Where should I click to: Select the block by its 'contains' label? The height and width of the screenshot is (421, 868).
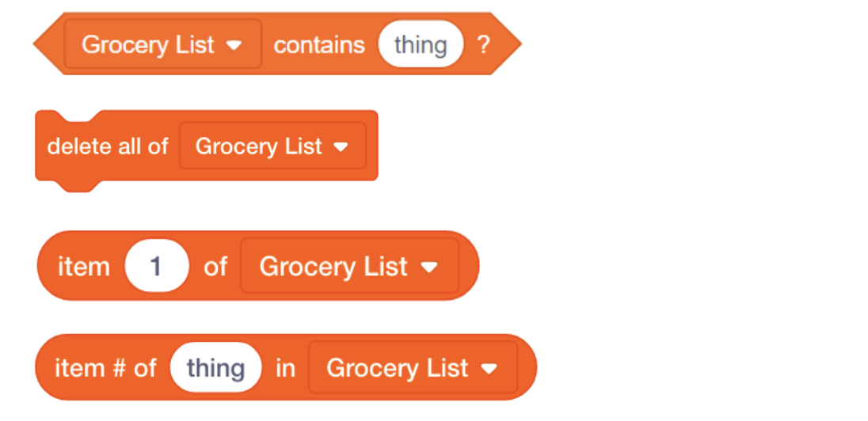click(x=319, y=45)
